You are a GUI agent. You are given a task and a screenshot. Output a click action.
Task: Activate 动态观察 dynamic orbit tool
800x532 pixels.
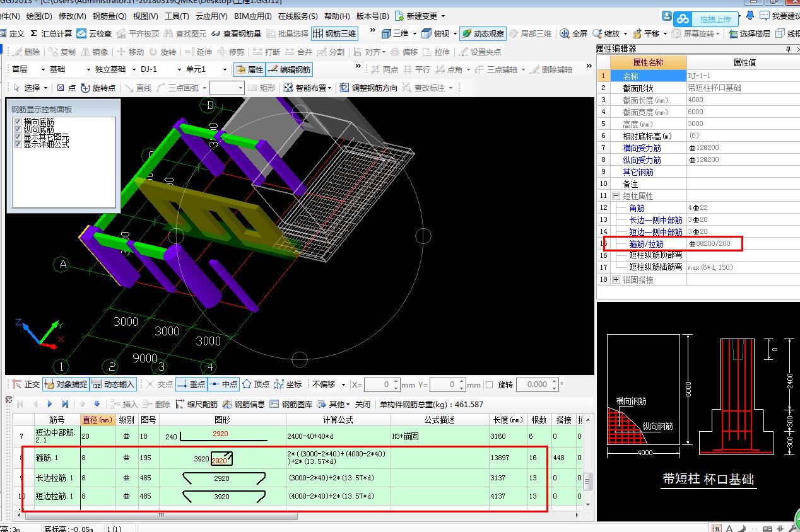point(483,33)
